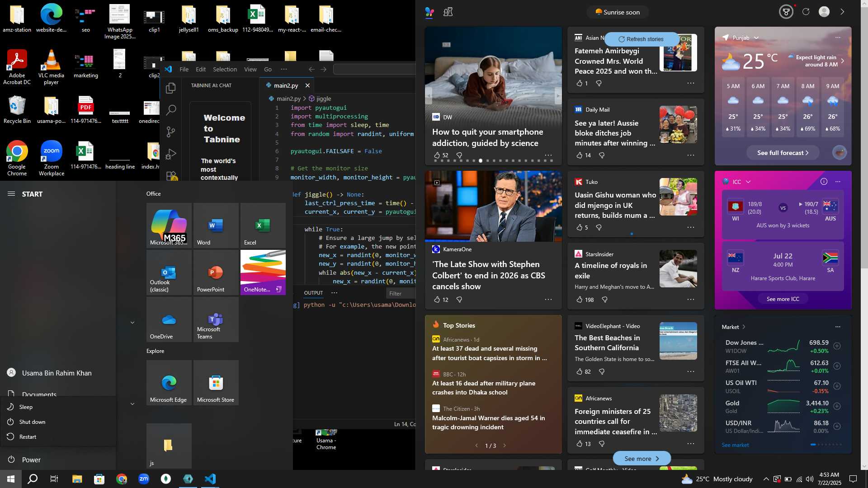This screenshot has height=488, width=868.
Task: Open File menu in VS Code
Action: [x=184, y=69]
